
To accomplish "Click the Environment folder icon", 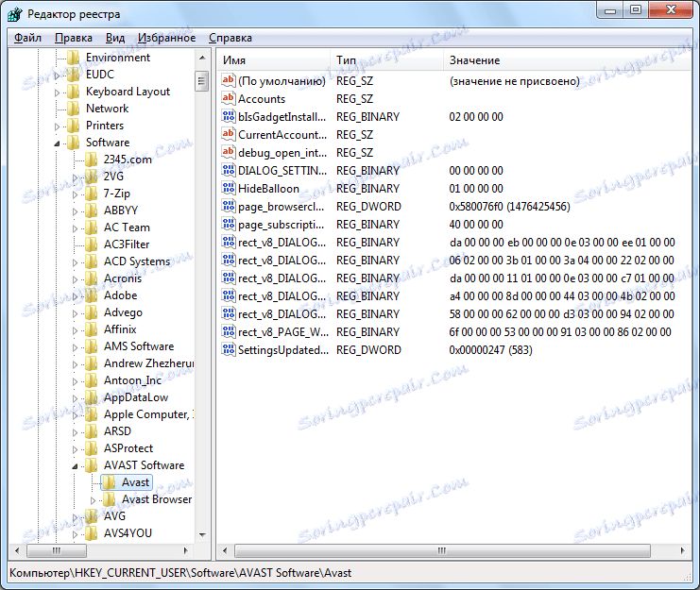I will tap(74, 58).
